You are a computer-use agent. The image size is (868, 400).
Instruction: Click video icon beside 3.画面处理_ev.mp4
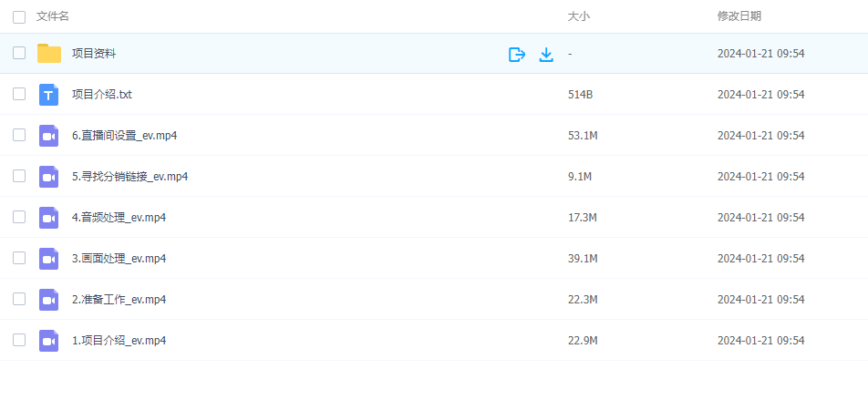point(49,259)
